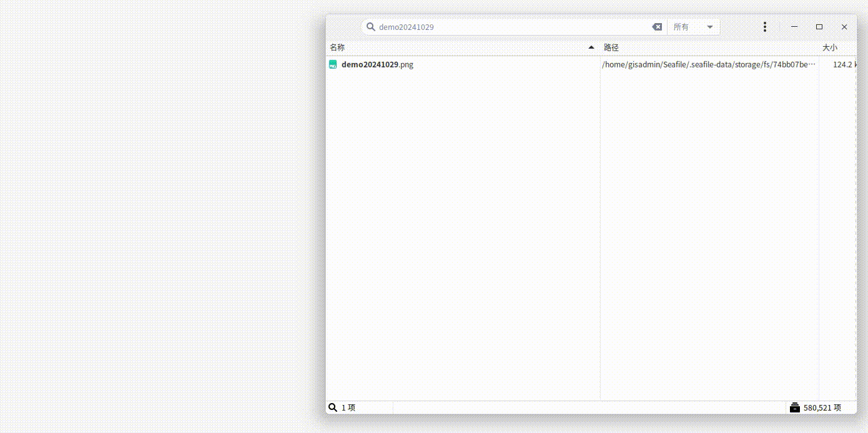Click the magnifier icon in search box
The image size is (868, 433).
370,27
